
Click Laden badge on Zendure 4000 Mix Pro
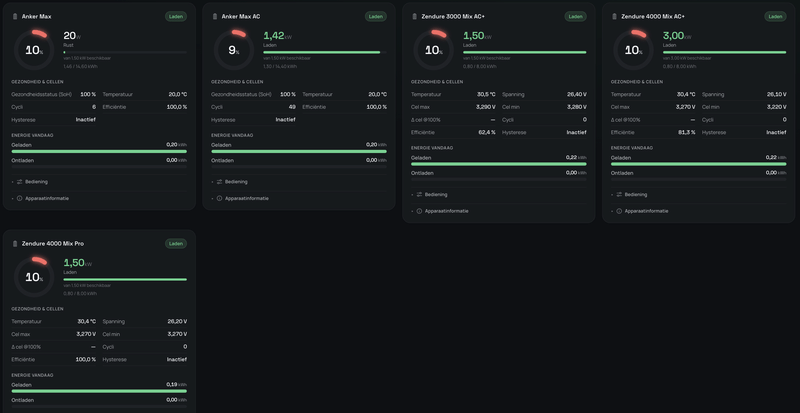(176, 244)
